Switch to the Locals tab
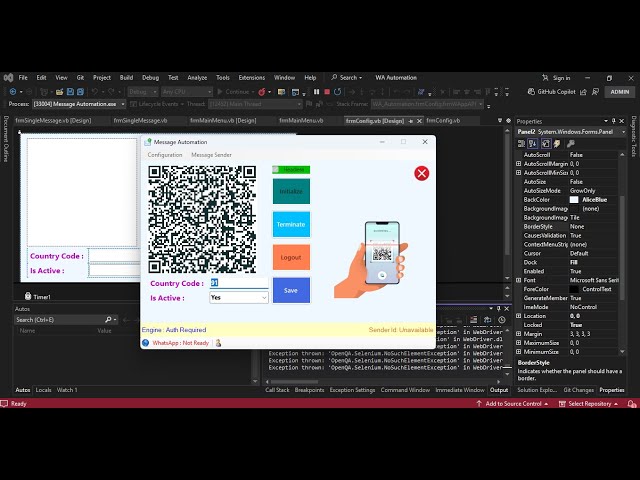The image size is (640, 480). pos(43,390)
